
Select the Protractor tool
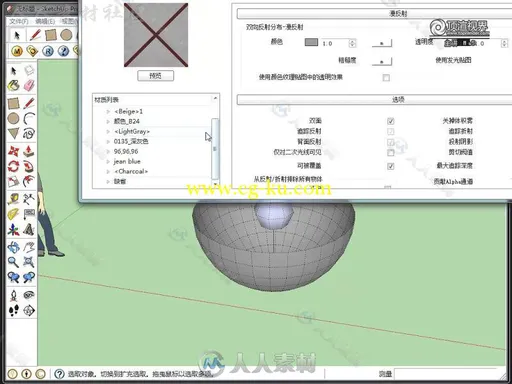tap(14, 214)
